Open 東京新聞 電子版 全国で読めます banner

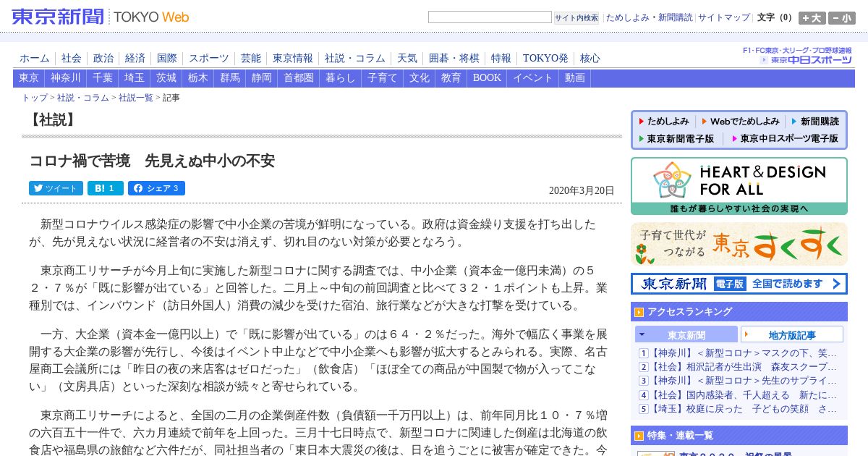pyautogui.click(x=739, y=284)
